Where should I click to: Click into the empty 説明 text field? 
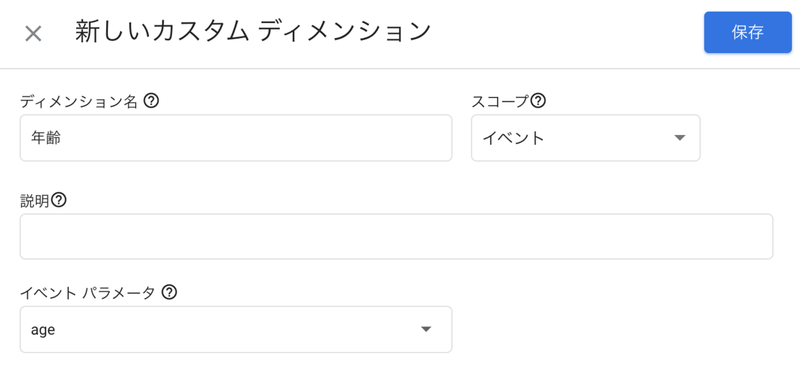click(396, 236)
